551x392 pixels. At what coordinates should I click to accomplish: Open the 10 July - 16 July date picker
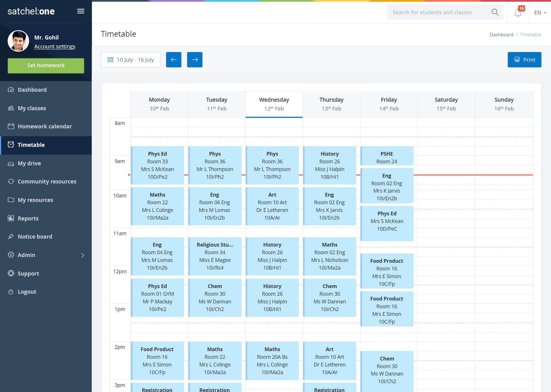[x=131, y=60]
